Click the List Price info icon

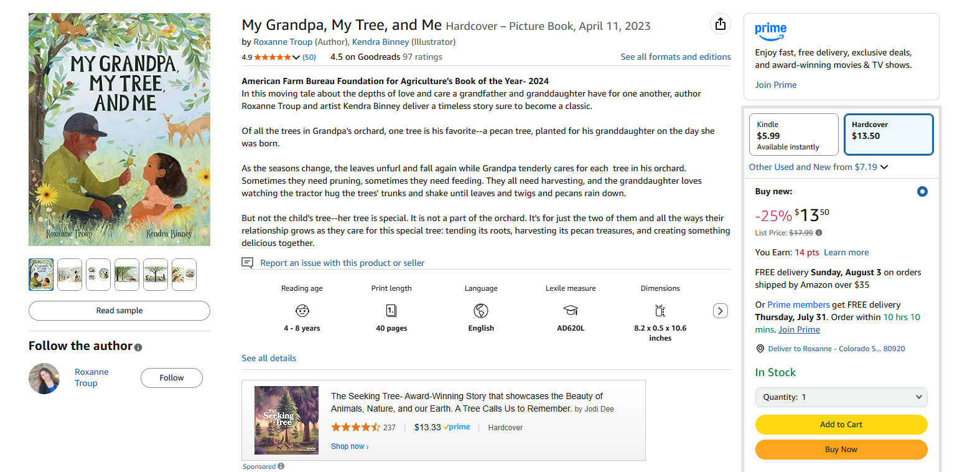pyautogui.click(x=819, y=233)
